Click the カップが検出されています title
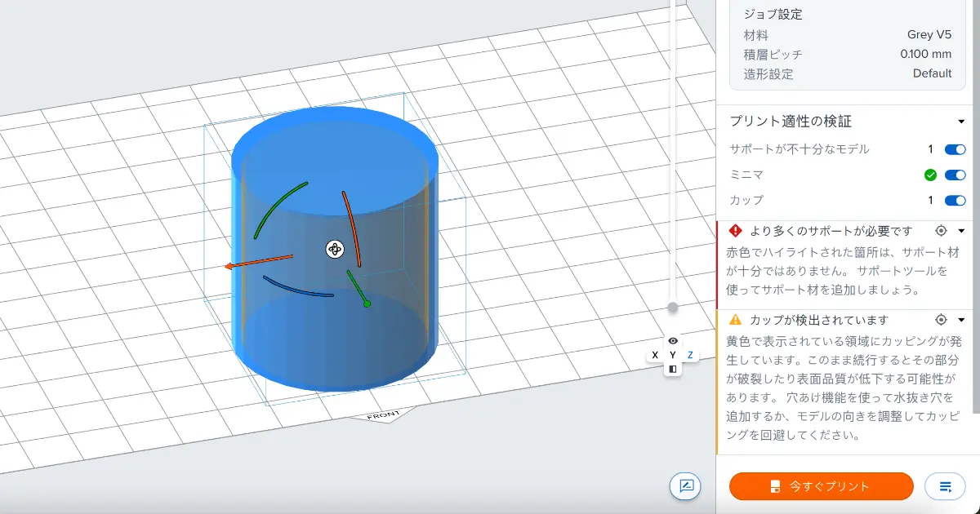Image resolution: width=980 pixels, height=514 pixels. tap(818, 320)
